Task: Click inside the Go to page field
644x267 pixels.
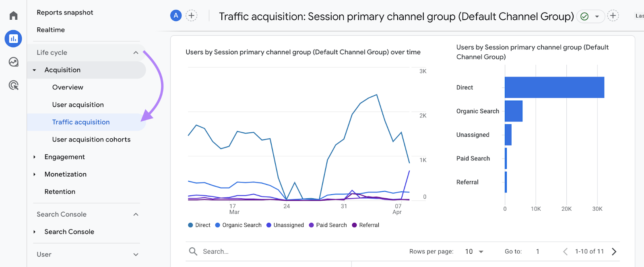Action: tap(537, 251)
